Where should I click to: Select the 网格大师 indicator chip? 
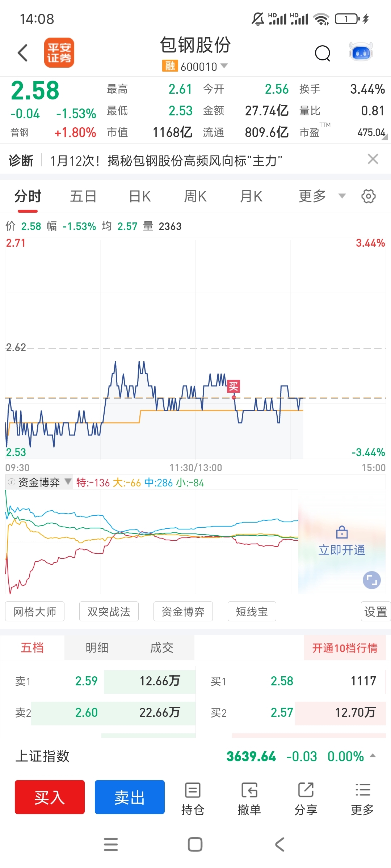(x=35, y=612)
